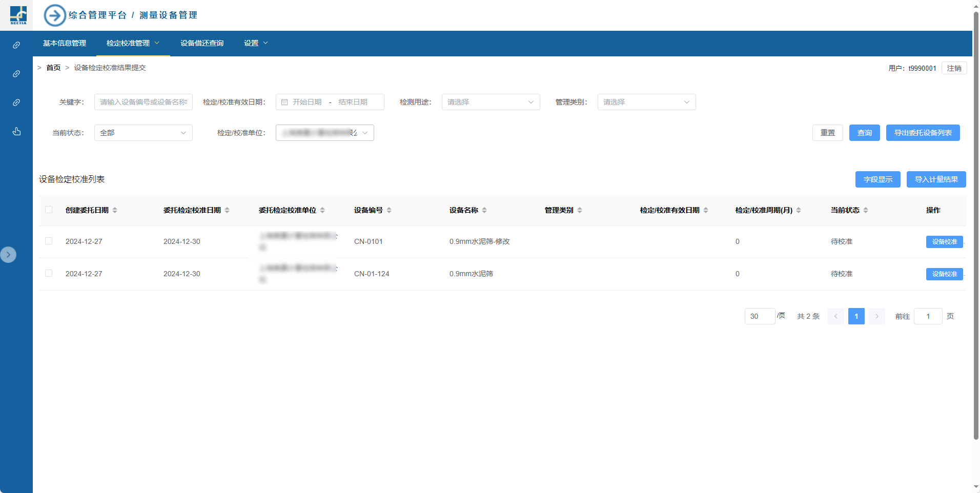
Task: Select the CN-01-124 row checkbox
Action: coord(49,273)
